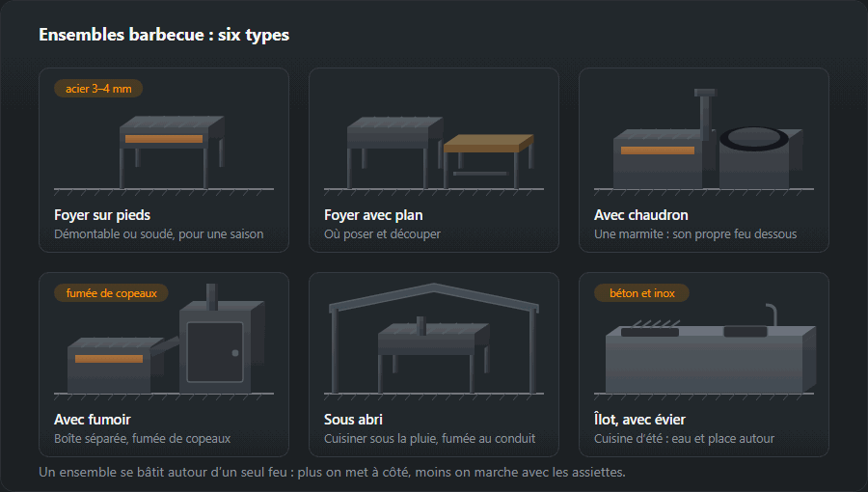This screenshot has height=492, width=868.
Task: Click 'Démontable ou soudé, pour une saison' text
Action: (159, 234)
